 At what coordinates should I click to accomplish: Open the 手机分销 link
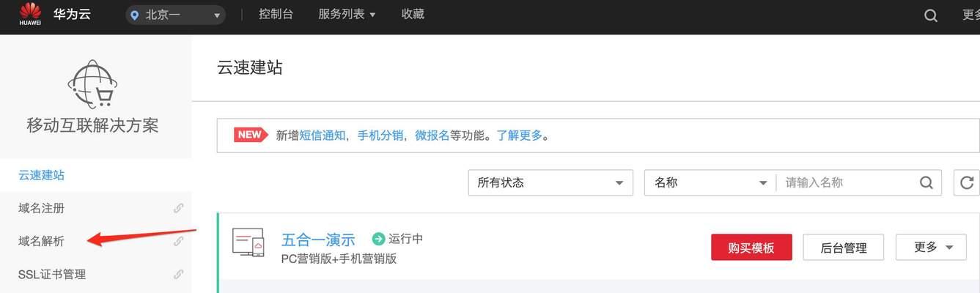pos(380,136)
